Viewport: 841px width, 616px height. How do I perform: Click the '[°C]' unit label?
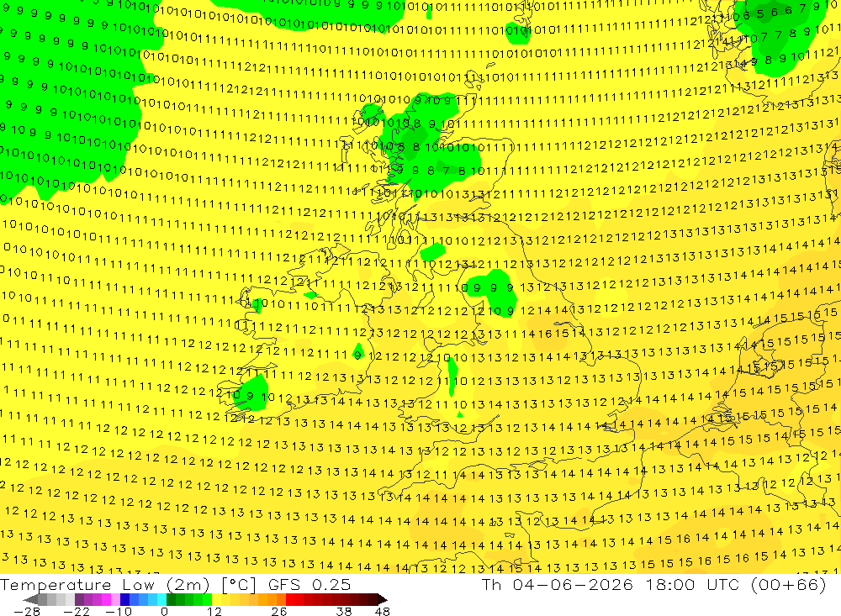[239, 584]
